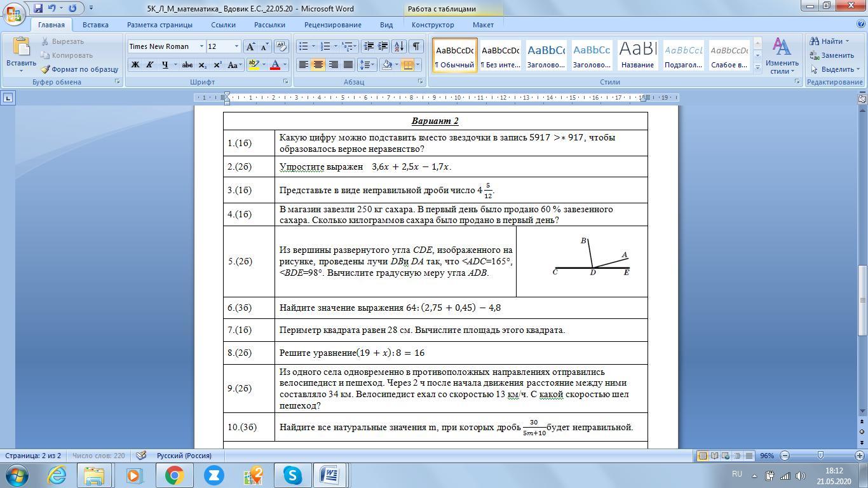This screenshot has height=488, width=868.
Task: Click the Sort (A-Z) icon
Action: tap(399, 46)
